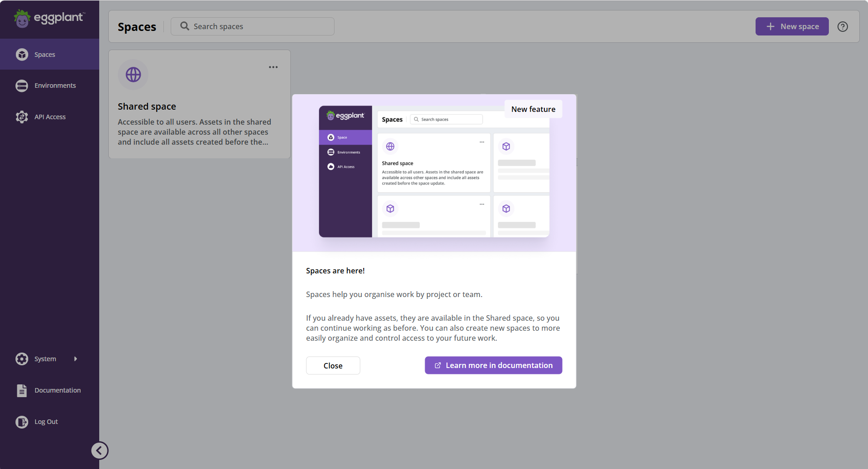This screenshot has width=868, height=469.
Task: Click the external link icon on Learn more
Action: pos(438,365)
